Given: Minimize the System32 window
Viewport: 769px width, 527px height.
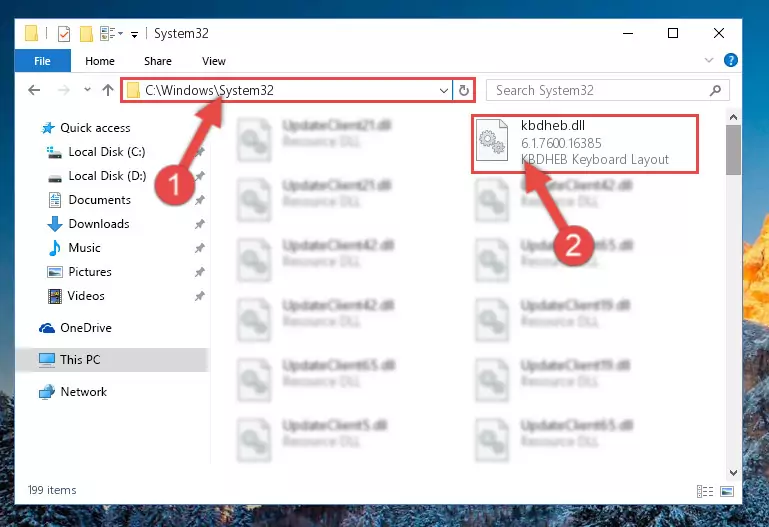Looking at the screenshot, I should (x=628, y=34).
